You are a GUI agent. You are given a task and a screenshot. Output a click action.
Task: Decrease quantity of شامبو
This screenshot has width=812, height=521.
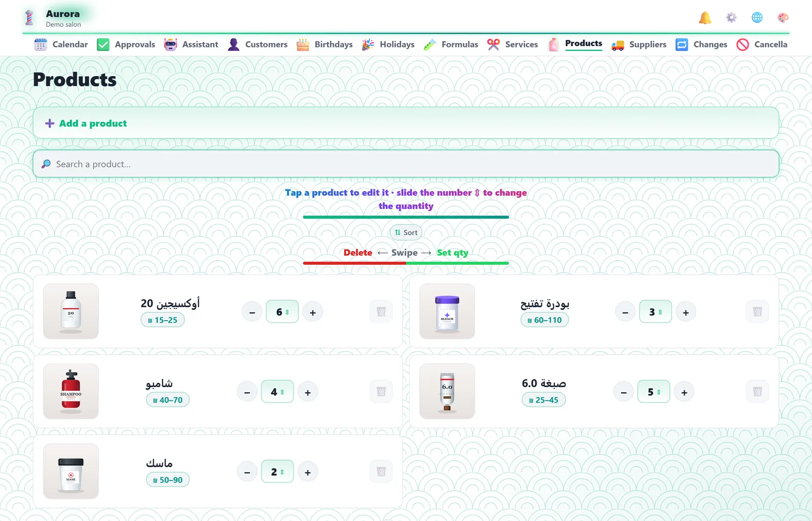click(247, 392)
